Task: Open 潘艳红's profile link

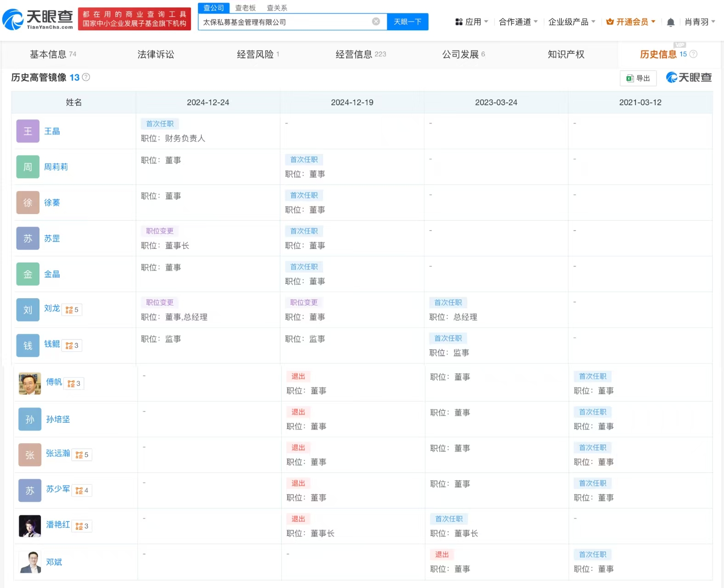Action: click(58, 525)
